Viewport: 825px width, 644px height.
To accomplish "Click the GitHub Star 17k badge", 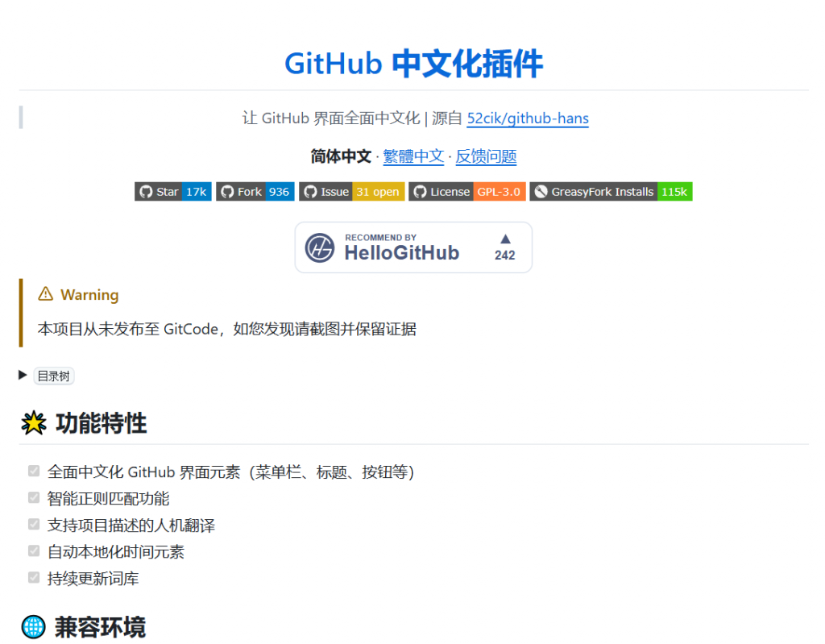I will click(x=172, y=192).
